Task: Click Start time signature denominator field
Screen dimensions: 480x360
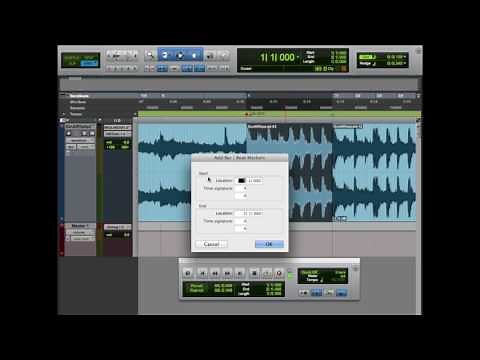Action: pyautogui.click(x=241, y=196)
